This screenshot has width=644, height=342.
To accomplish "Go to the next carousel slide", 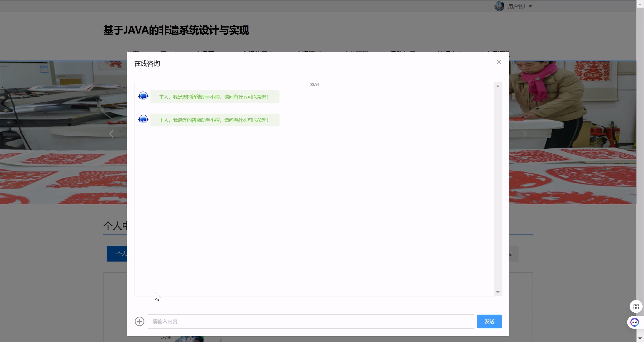I will coord(524,134).
